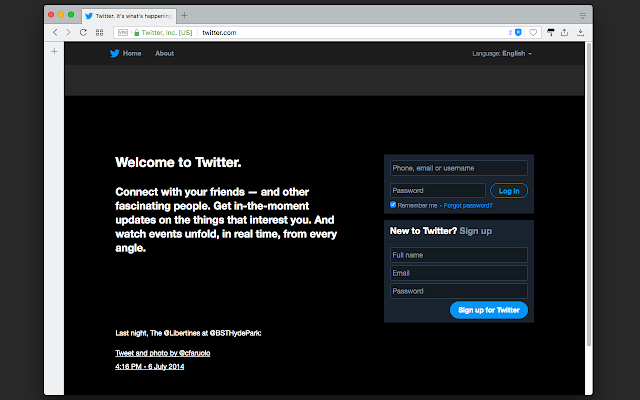Click the page vertical scrollbar
The height and width of the screenshot is (400, 640).
point(589,195)
